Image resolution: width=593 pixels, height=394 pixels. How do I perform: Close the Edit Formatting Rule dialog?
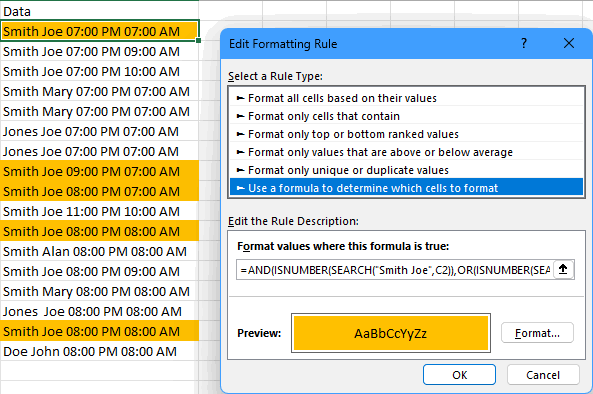click(x=569, y=43)
